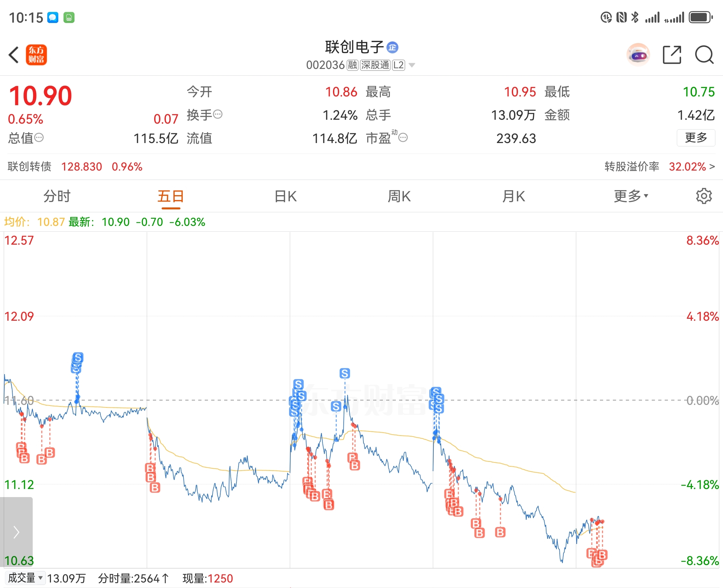Open chart settings gear icon
The width and height of the screenshot is (723, 588).
tap(704, 196)
